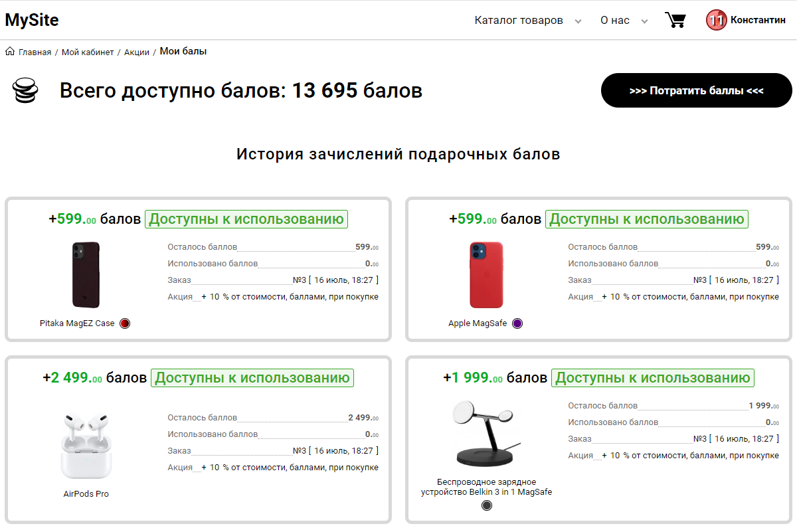Click Konstantin's user avatar badge
Viewport: 797px width, 532px height.
point(716,20)
